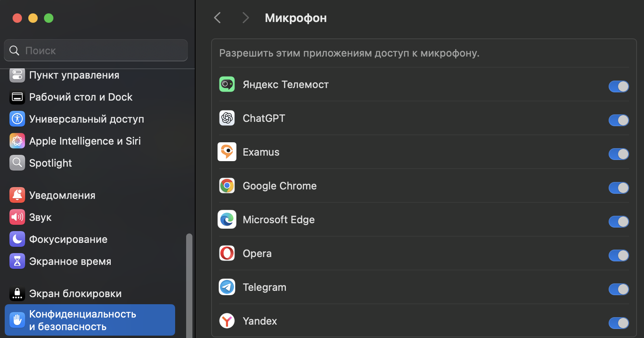
Task: Select Spotlight in the sidebar
Action: click(90, 163)
